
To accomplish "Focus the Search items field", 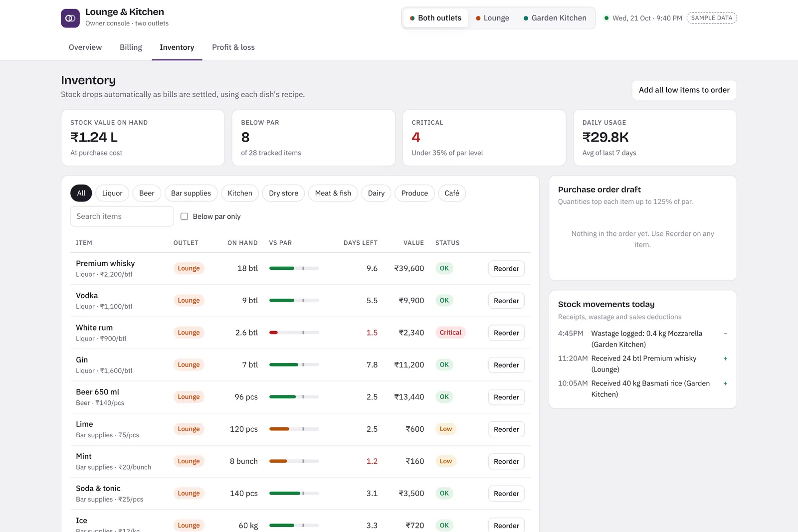I will [x=122, y=216].
